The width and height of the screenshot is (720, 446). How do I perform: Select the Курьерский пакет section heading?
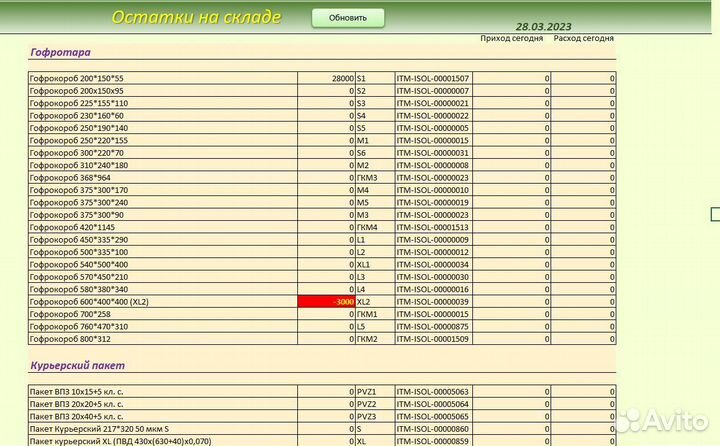pos(78,366)
